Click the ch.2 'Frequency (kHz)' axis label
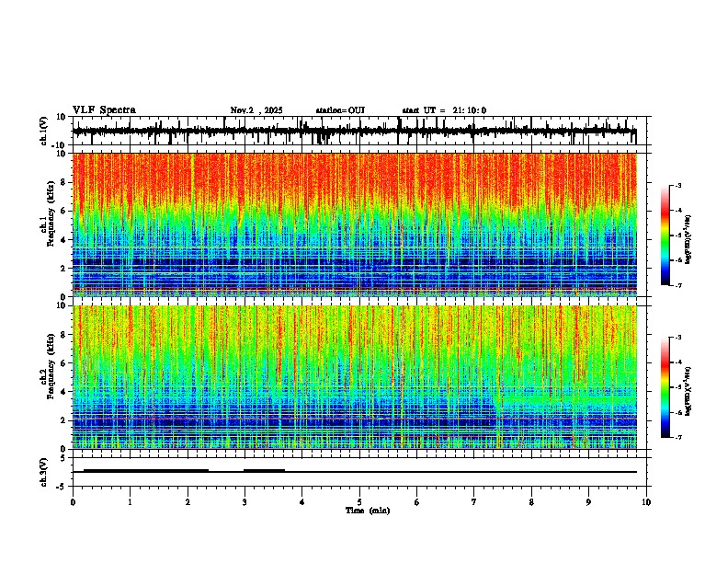The width and height of the screenshot is (728, 563). [51, 366]
